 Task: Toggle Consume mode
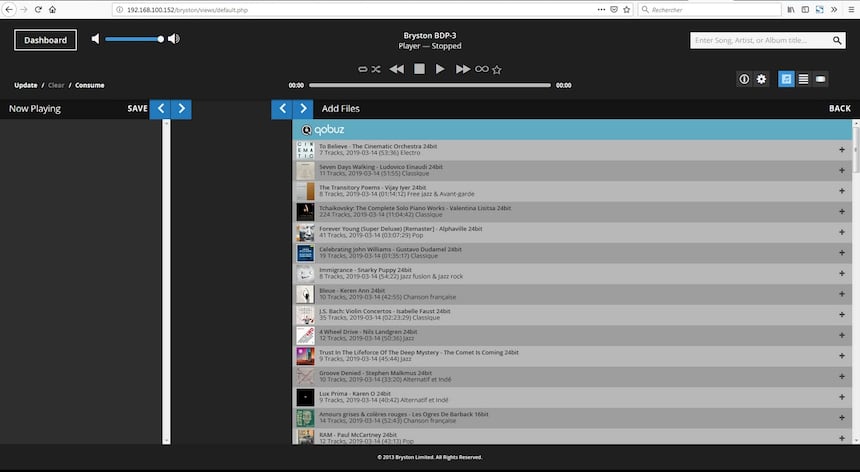pyautogui.click(x=89, y=85)
